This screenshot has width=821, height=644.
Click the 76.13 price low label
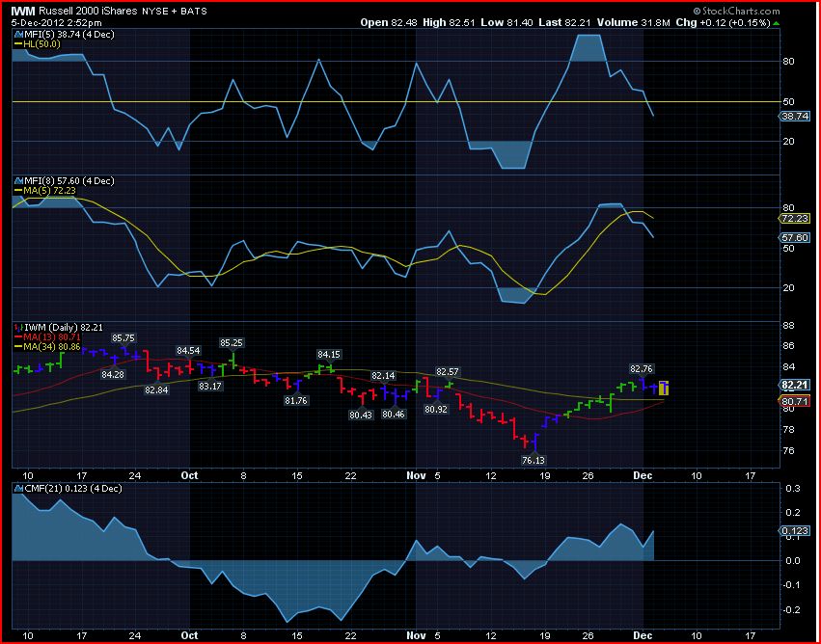coord(534,460)
